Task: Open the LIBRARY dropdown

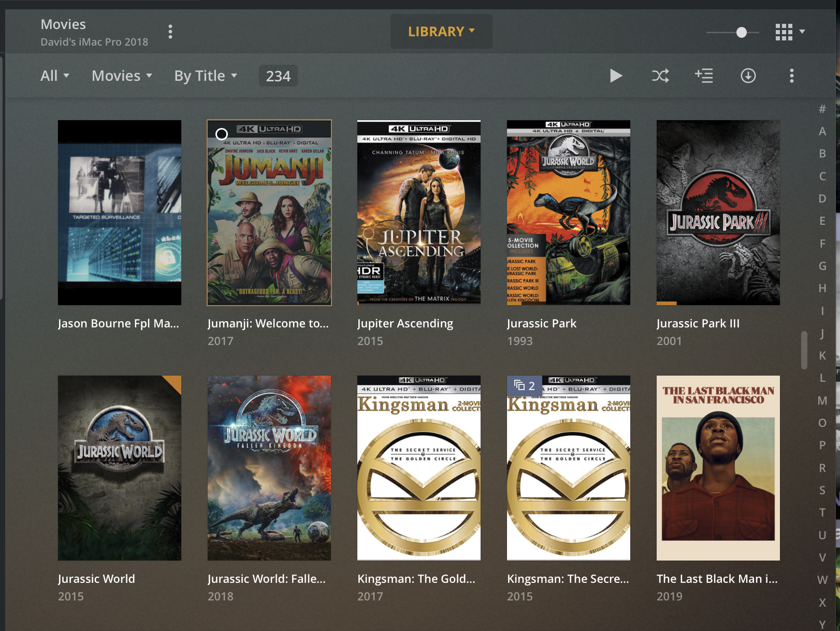Action: point(441,32)
